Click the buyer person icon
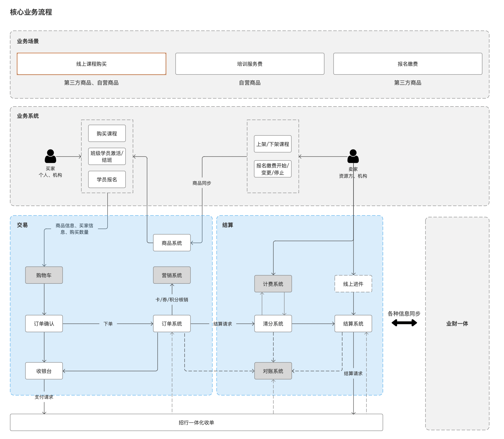This screenshot has width=504, height=439. coord(50,156)
